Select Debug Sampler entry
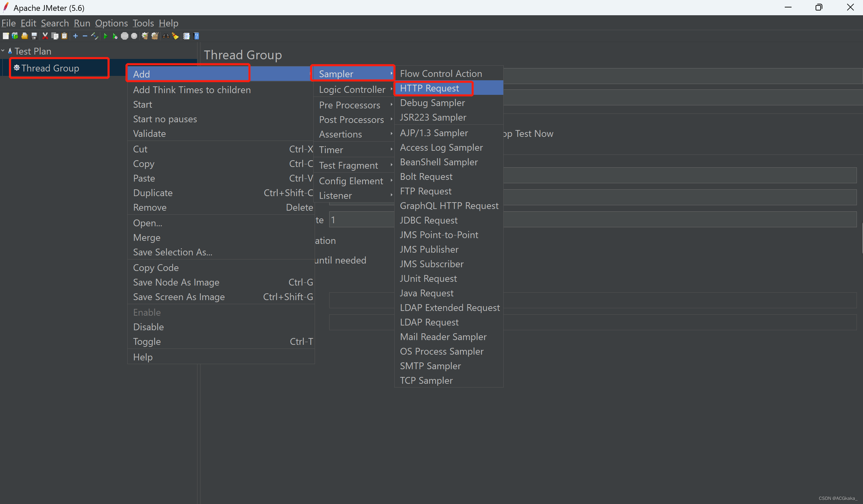The width and height of the screenshot is (863, 504). pyautogui.click(x=449, y=103)
